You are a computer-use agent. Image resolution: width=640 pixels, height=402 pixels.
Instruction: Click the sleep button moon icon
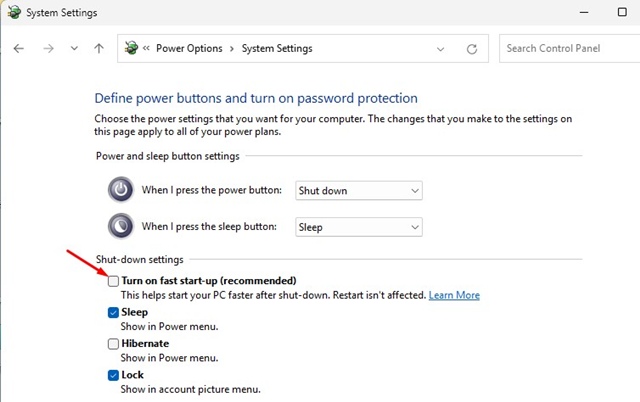pyautogui.click(x=120, y=226)
